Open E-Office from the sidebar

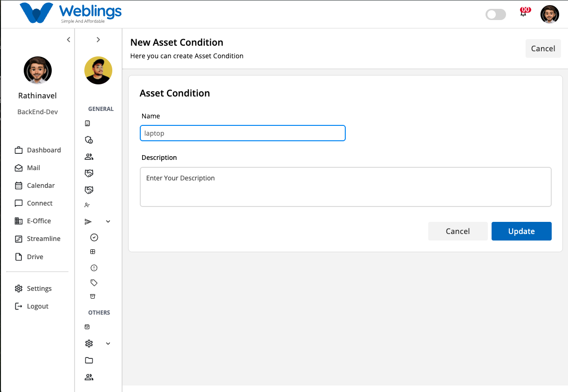coord(33,221)
